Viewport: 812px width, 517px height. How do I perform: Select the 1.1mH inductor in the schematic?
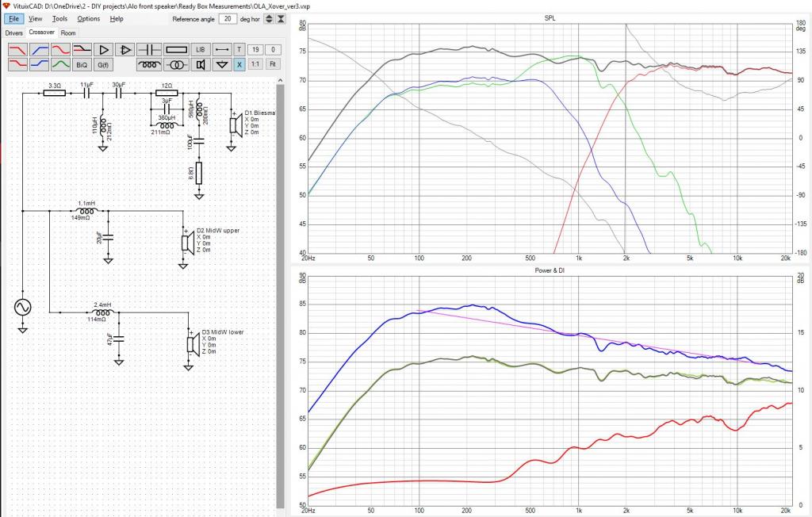[x=86, y=211]
